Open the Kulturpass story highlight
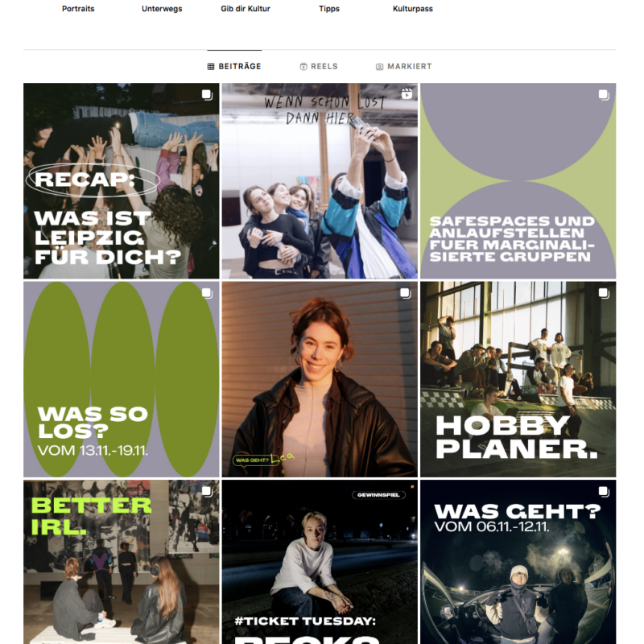644x644 pixels. [413, 9]
